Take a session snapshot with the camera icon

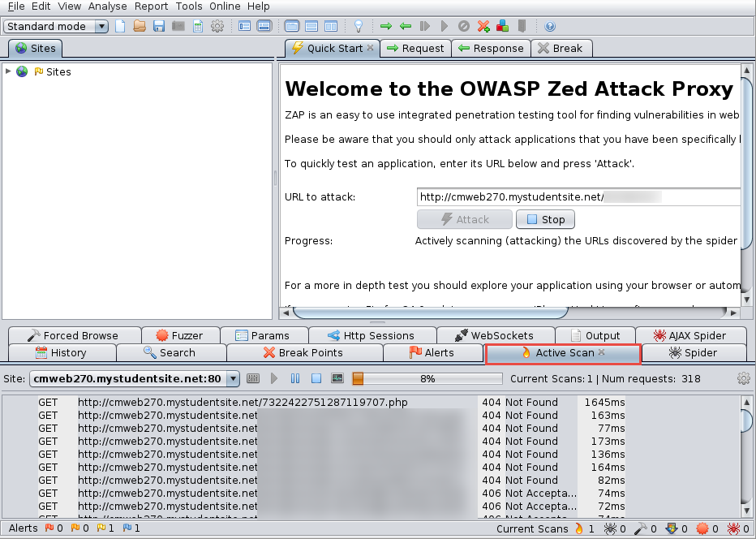pos(178,26)
